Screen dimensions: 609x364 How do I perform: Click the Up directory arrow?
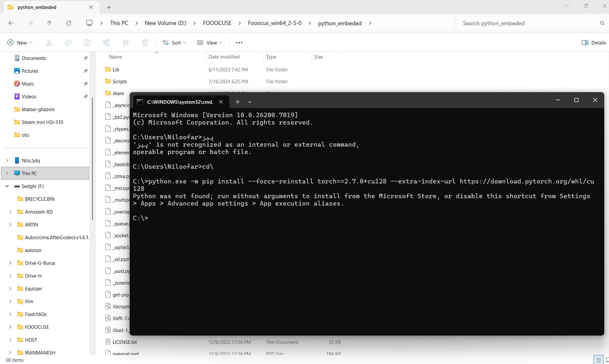pyautogui.click(x=49, y=23)
